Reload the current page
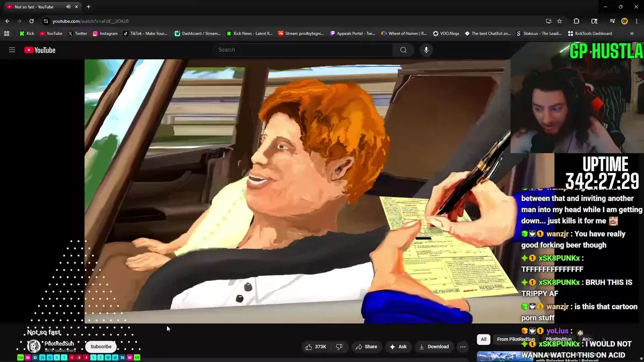The width and height of the screenshot is (644, 362). pyautogui.click(x=31, y=21)
